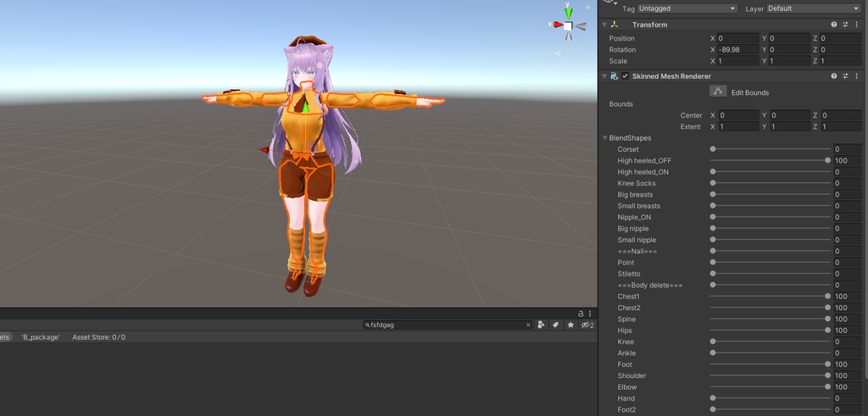This screenshot has width=868, height=416.
Task: Click the white center cube of scene gizmo
Action: pyautogui.click(x=568, y=25)
